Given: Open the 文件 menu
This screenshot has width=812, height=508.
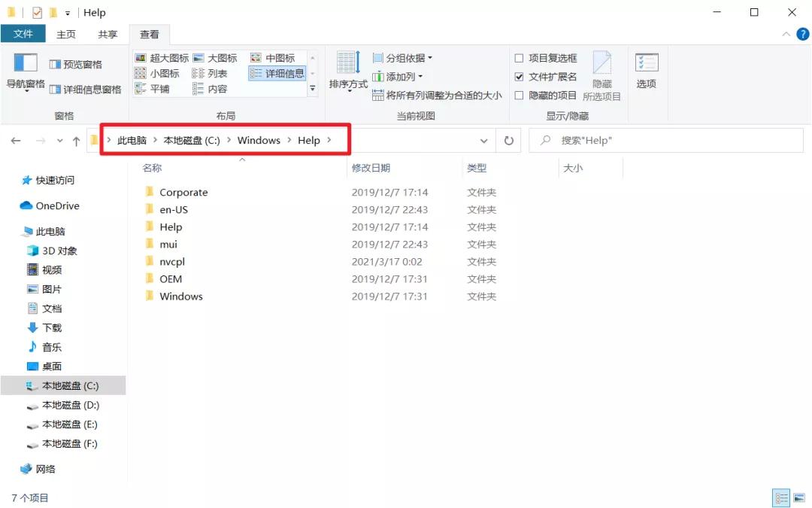Looking at the screenshot, I should point(23,33).
